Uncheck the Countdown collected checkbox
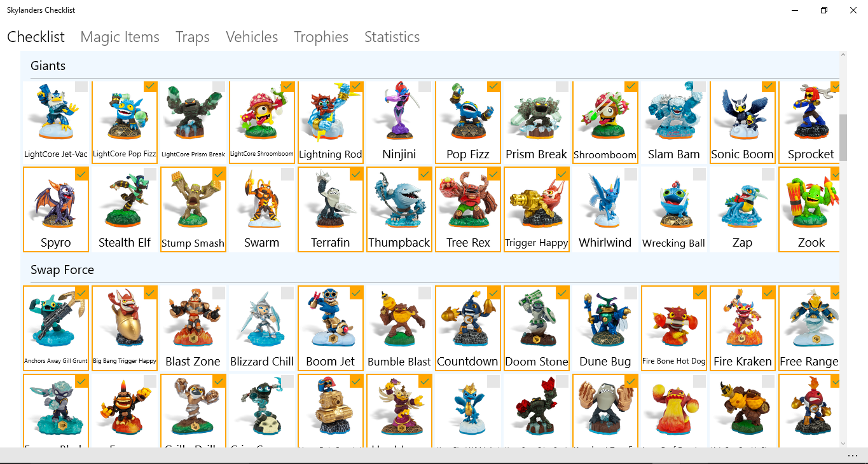This screenshot has height=464, width=868. point(493,292)
